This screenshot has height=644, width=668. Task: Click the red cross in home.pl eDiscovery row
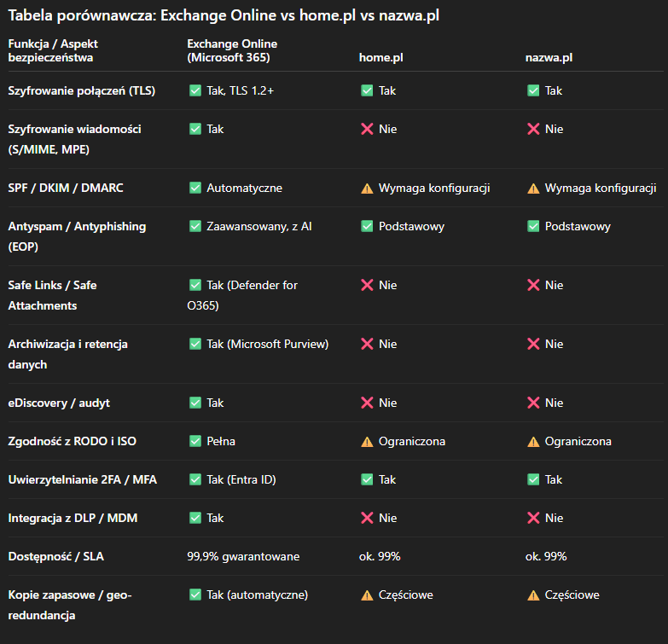(x=367, y=403)
